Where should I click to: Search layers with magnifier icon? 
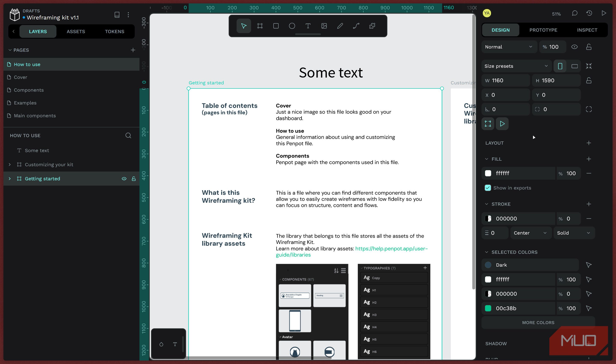click(x=128, y=135)
